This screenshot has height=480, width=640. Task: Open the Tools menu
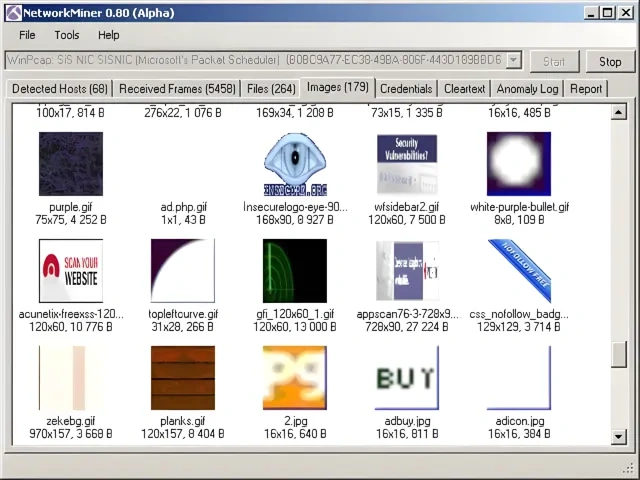point(67,35)
